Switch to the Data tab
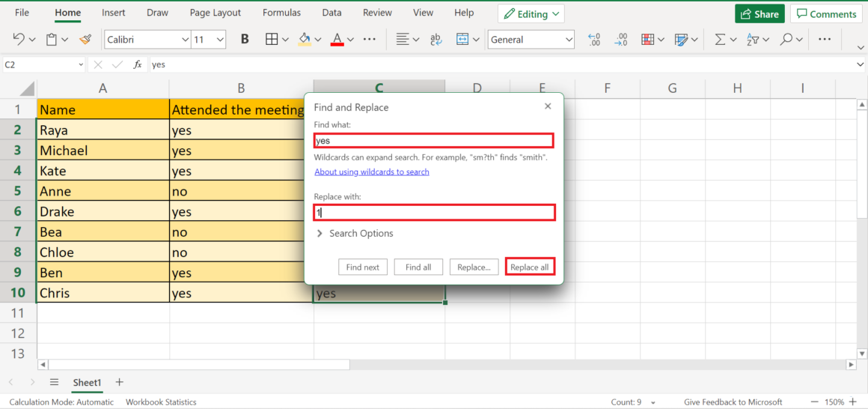The image size is (868, 409). click(x=331, y=13)
